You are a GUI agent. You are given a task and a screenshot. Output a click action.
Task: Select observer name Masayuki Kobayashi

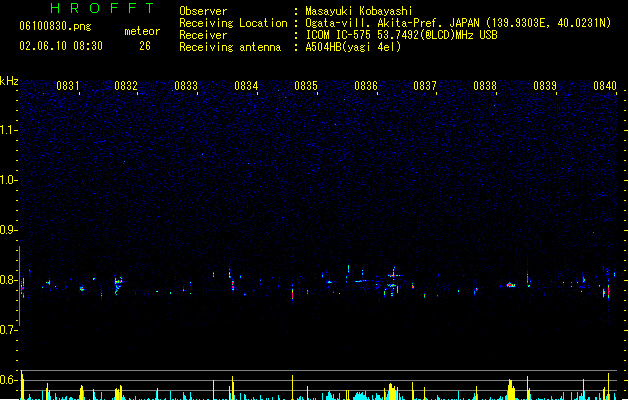pyautogui.click(x=359, y=11)
